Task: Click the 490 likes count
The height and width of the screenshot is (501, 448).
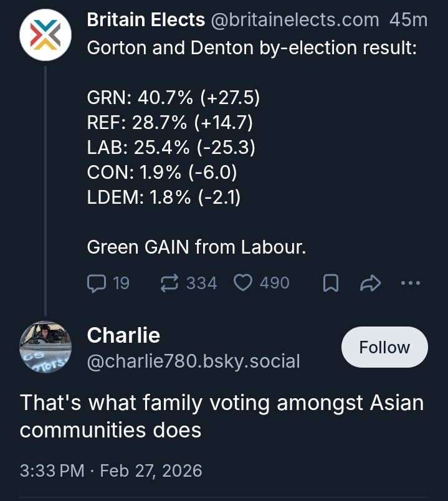Action: coord(274,284)
